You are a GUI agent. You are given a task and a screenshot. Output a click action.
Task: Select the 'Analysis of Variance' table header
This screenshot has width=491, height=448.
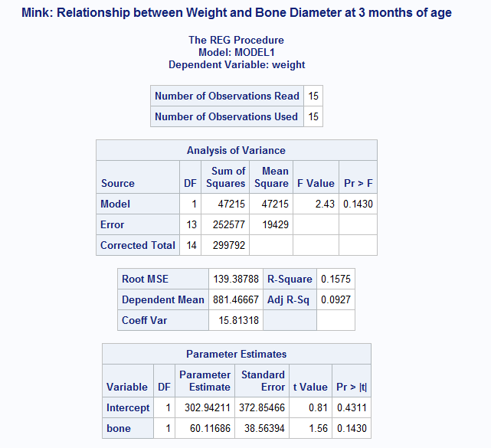(236, 150)
